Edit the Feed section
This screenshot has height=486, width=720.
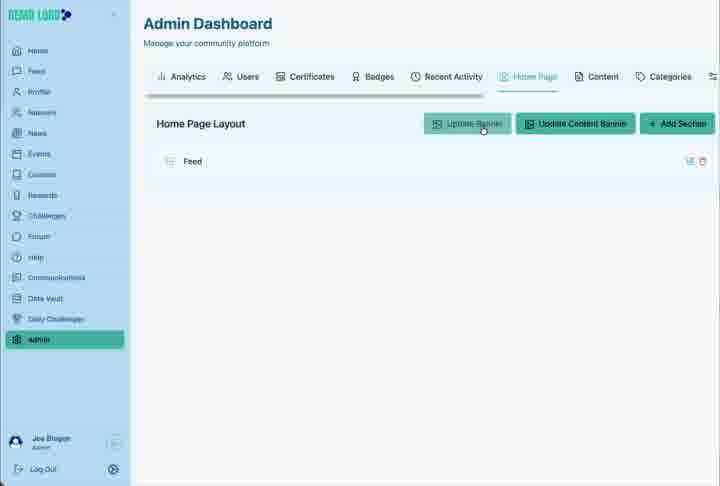690,161
